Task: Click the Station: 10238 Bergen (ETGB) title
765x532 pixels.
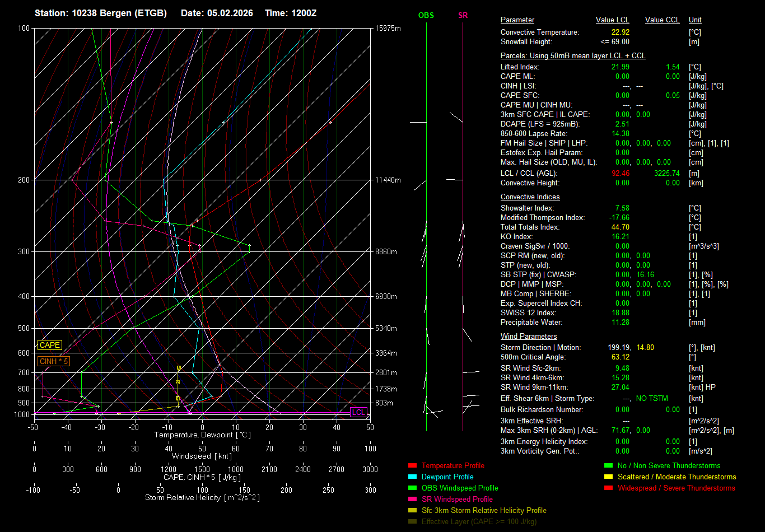Action: point(101,13)
